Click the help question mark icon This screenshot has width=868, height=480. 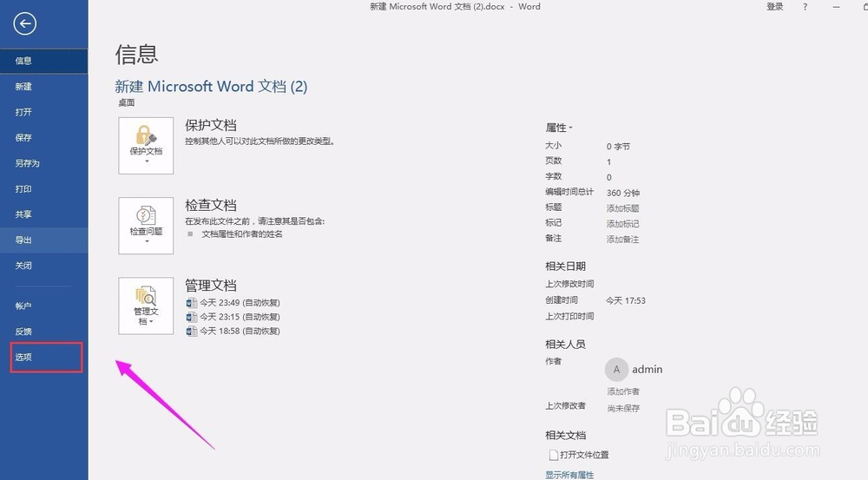[x=805, y=7]
